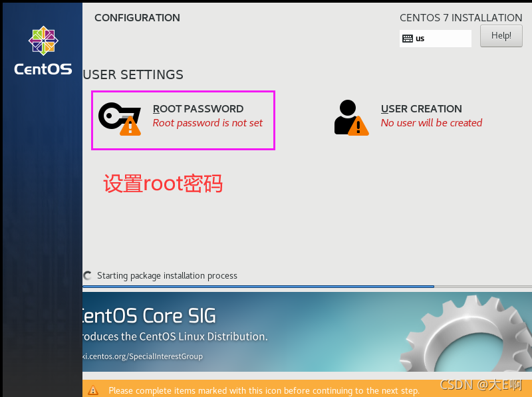This screenshot has width=532, height=397.
Task: Open the Root Password key icon
Action: [x=120, y=119]
